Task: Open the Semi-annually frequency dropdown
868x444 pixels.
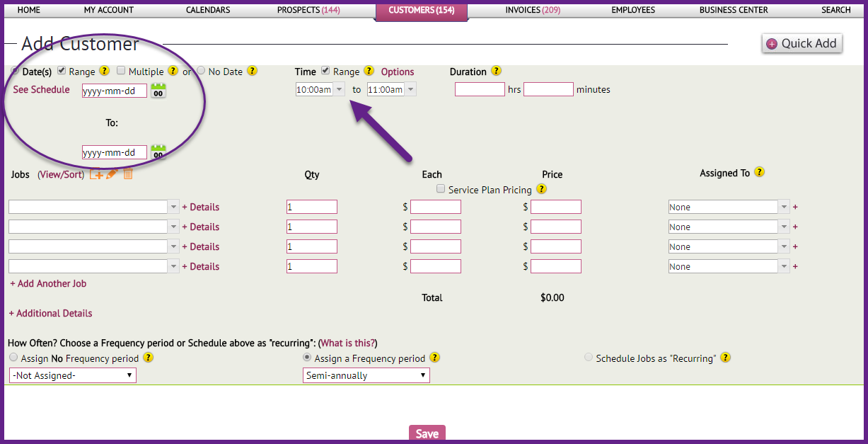Action: click(x=366, y=375)
